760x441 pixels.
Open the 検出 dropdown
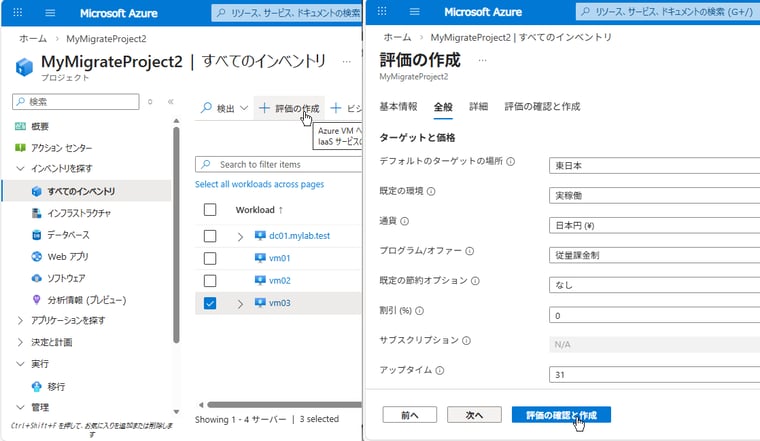(x=224, y=108)
